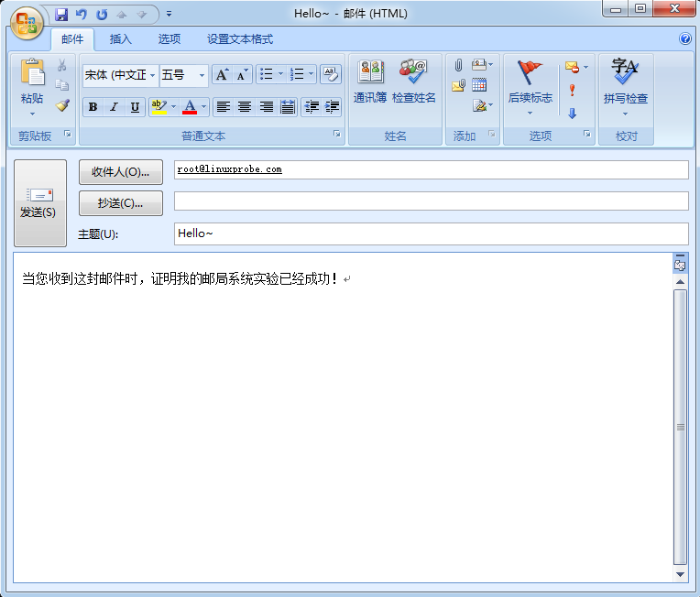The width and height of the screenshot is (700, 597).
Task: Click the Send (发送) button
Action: pos(39,203)
